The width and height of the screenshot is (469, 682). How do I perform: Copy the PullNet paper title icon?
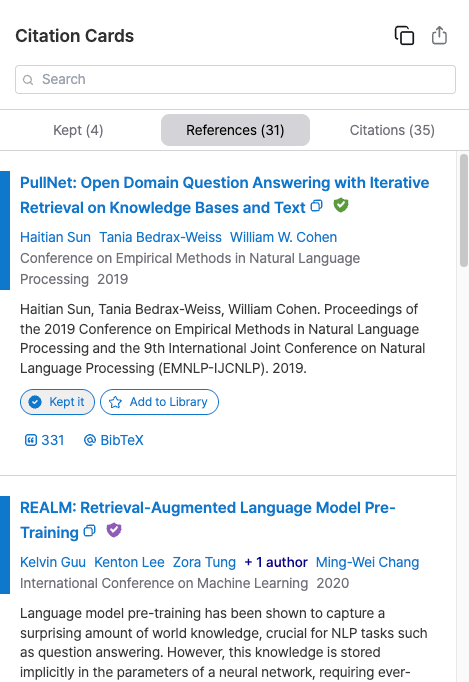click(x=317, y=206)
